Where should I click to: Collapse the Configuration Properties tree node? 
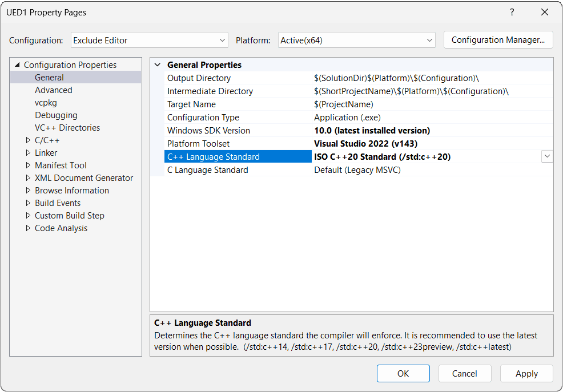coord(17,65)
